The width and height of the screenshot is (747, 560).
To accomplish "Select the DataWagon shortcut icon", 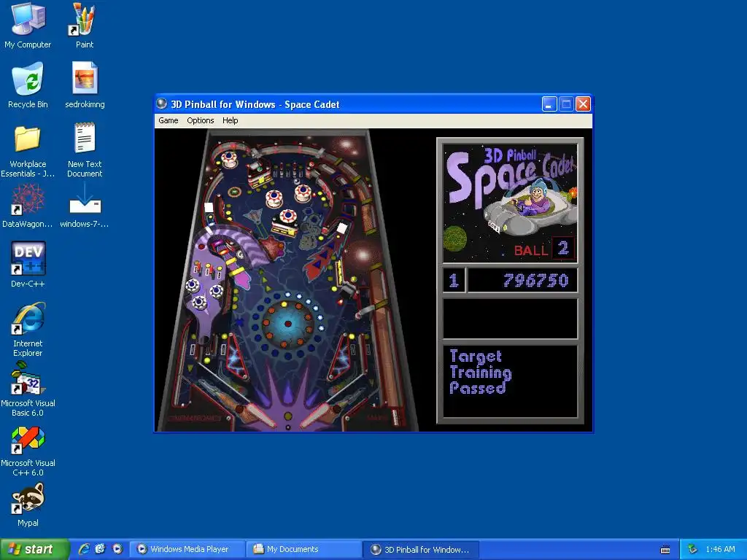I will pos(28,206).
